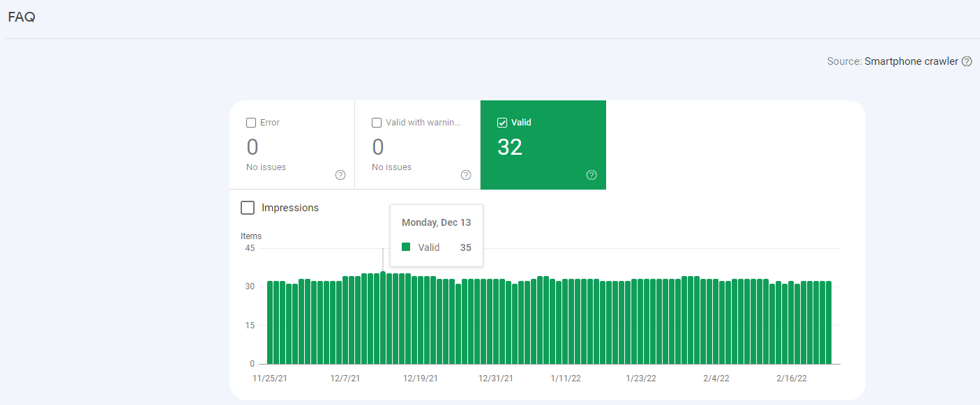980x405 pixels.
Task: Click the last bar in the chart
Action: (829, 323)
